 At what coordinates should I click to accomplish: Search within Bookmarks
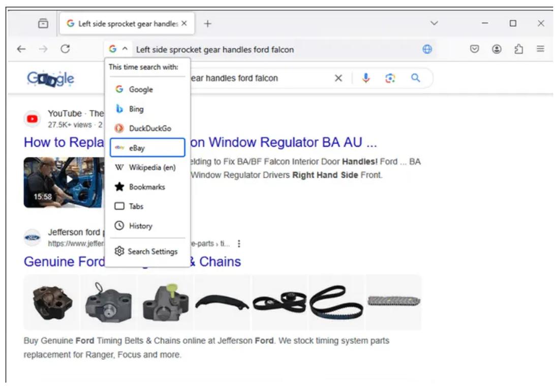147,187
